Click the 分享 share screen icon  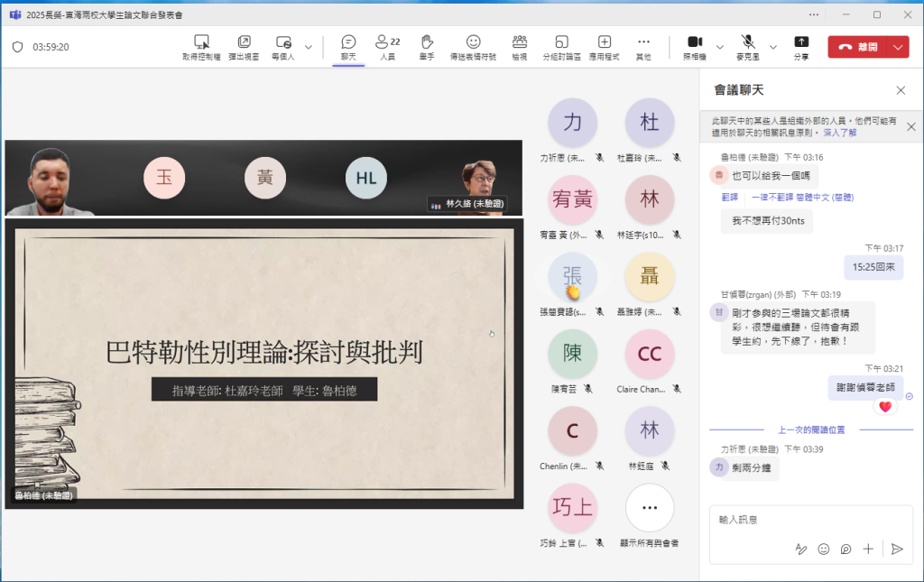tap(801, 47)
